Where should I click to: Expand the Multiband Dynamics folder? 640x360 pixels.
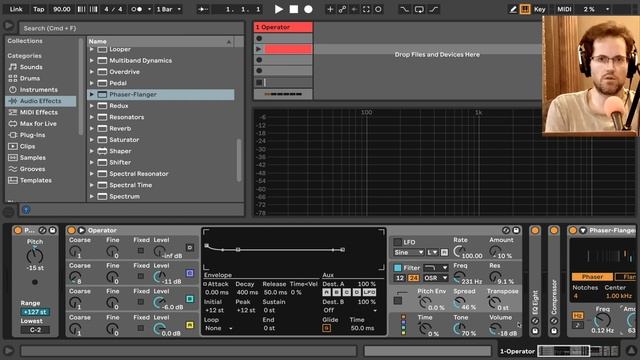click(x=92, y=60)
